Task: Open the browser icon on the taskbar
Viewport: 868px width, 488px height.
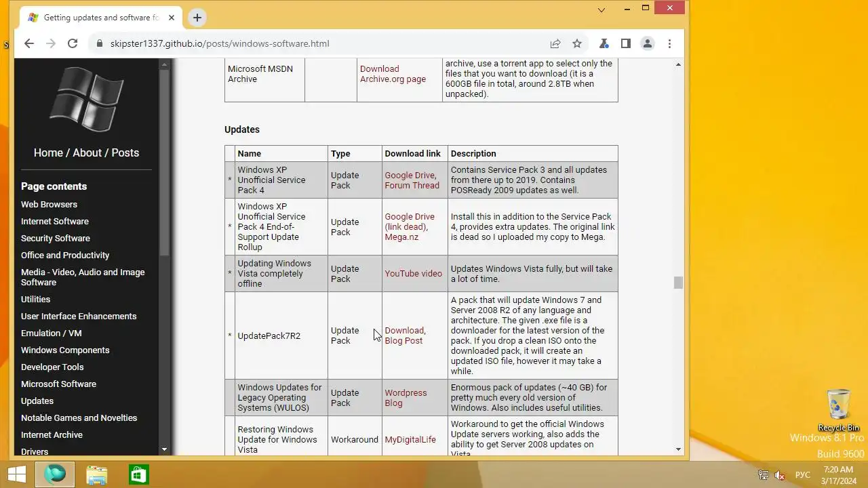Action: (56, 474)
